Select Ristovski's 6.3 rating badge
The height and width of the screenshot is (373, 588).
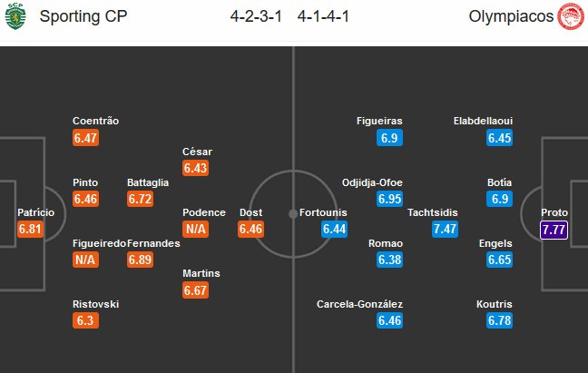pos(85,320)
